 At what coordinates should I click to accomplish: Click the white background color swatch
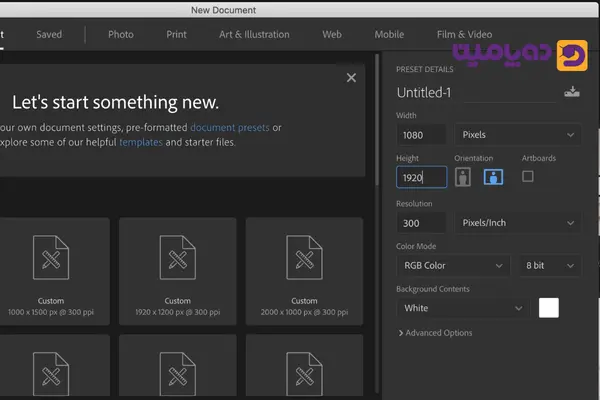tap(548, 308)
